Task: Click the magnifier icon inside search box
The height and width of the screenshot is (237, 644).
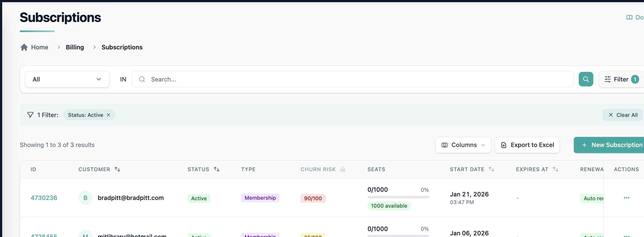Action: pos(142,79)
